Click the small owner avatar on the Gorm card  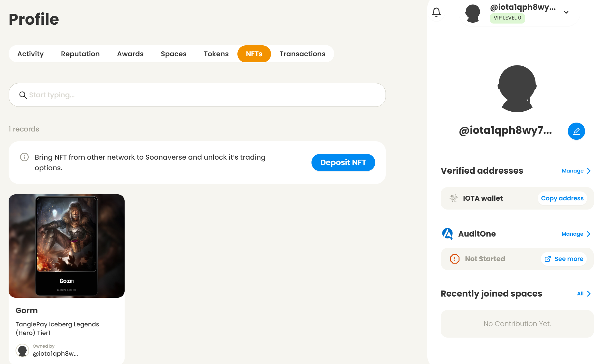(22, 351)
